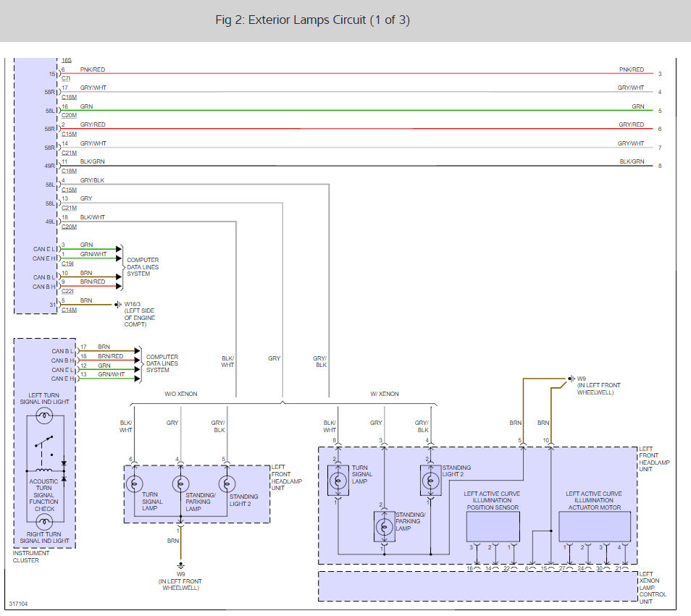
Task: Select turn signal lamp symbol in W/O Xenon unit
Action: (x=134, y=483)
